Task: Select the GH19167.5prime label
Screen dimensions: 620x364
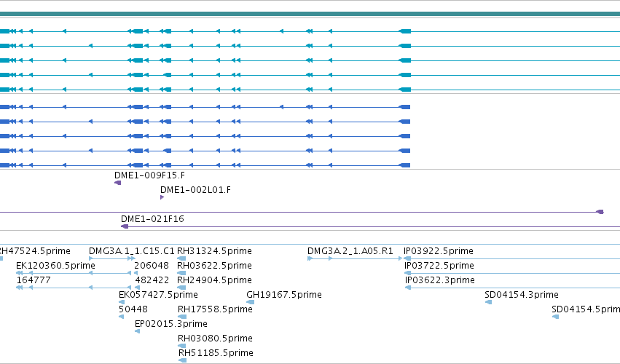Action: (284, 295)
